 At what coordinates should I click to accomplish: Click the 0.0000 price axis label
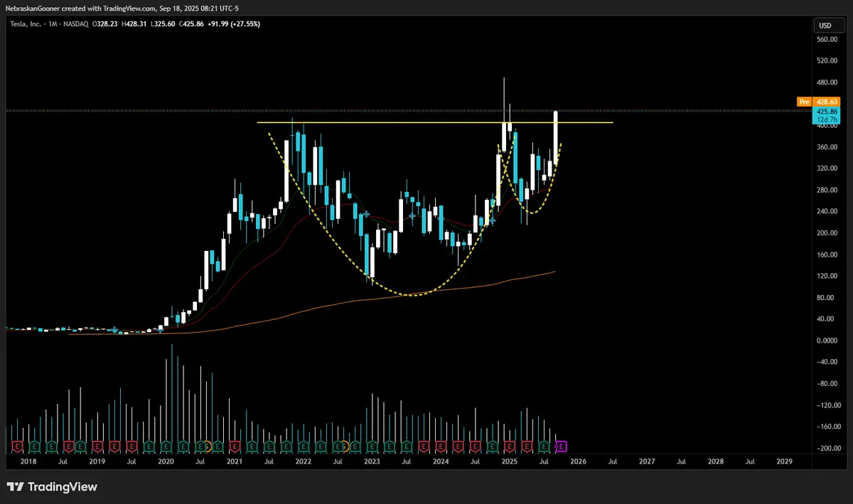pyautogui.click(x=827, y=341)
